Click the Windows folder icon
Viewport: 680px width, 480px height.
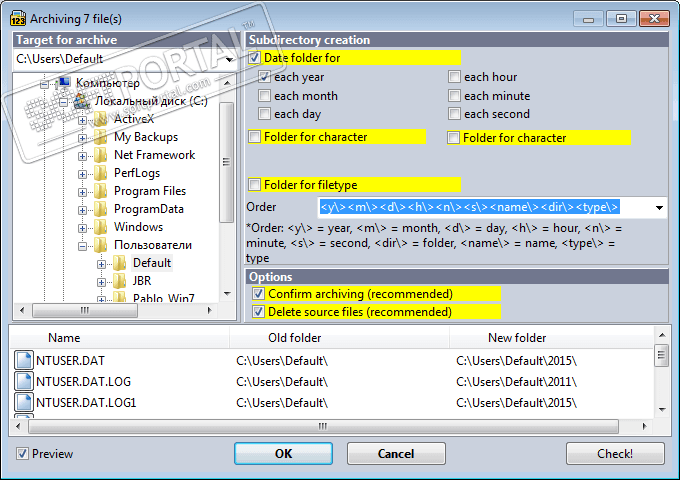point(101,227)
